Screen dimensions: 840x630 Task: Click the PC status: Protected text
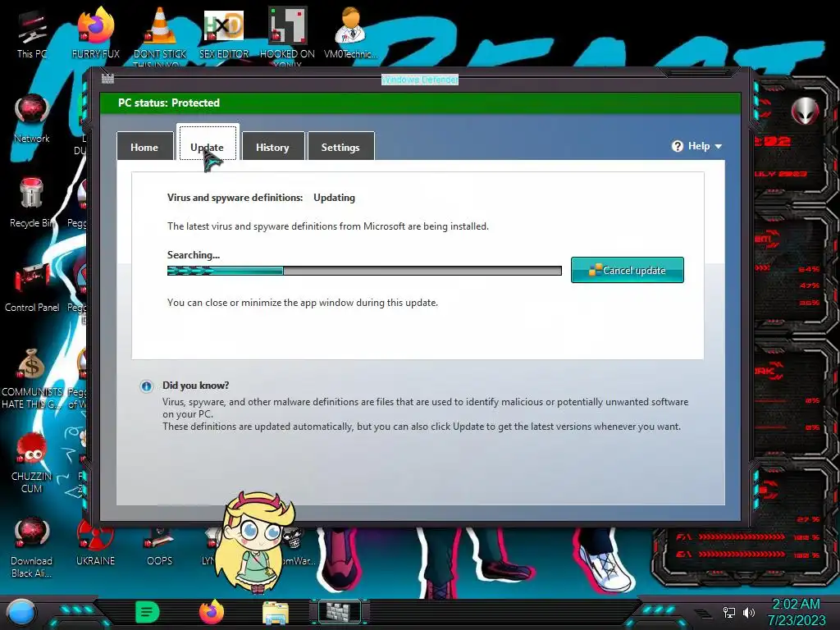[169, 103]
